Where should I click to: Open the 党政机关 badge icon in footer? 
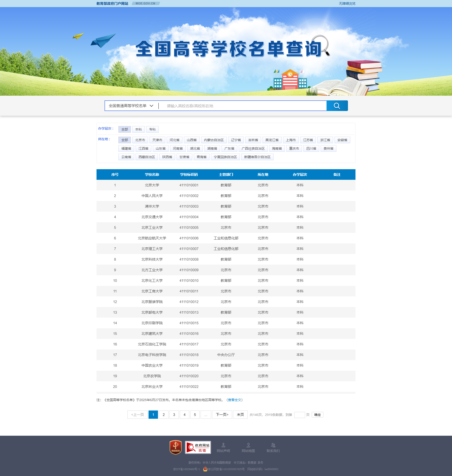[175, 447]
